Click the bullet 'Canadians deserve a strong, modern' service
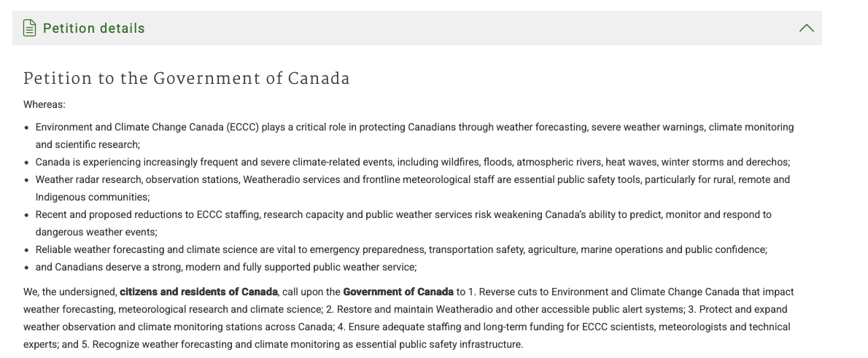868x358 pixels. click(226, 268)
